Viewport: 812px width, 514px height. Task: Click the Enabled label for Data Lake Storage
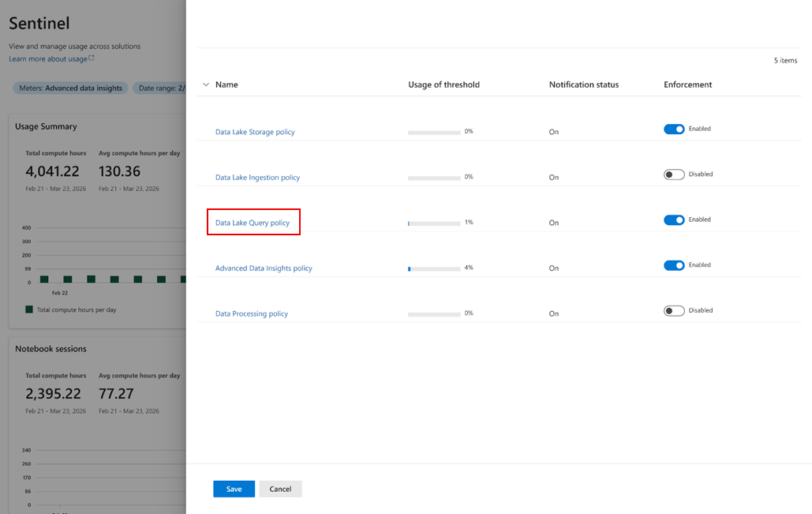pyautogui.click(x=700, y=129)
